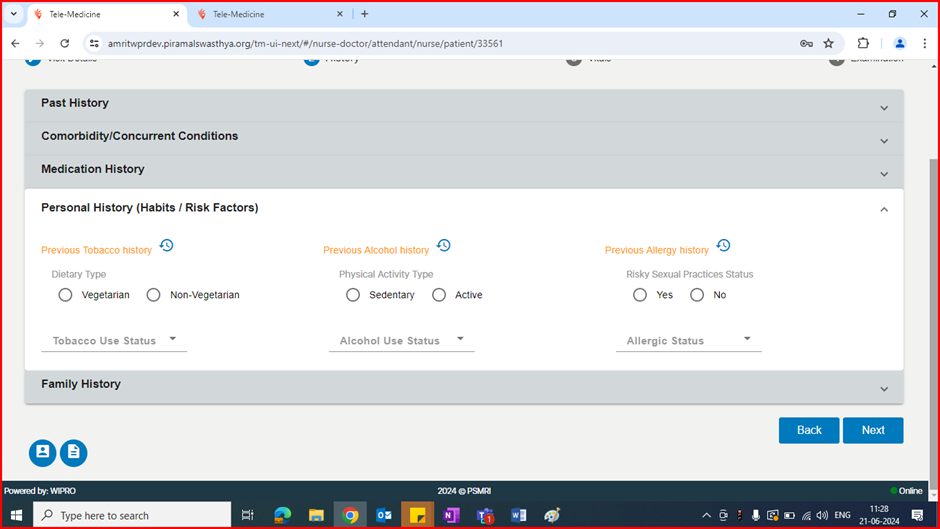
Task: Select Sedentary physical activity type
Action: (353, 294)
